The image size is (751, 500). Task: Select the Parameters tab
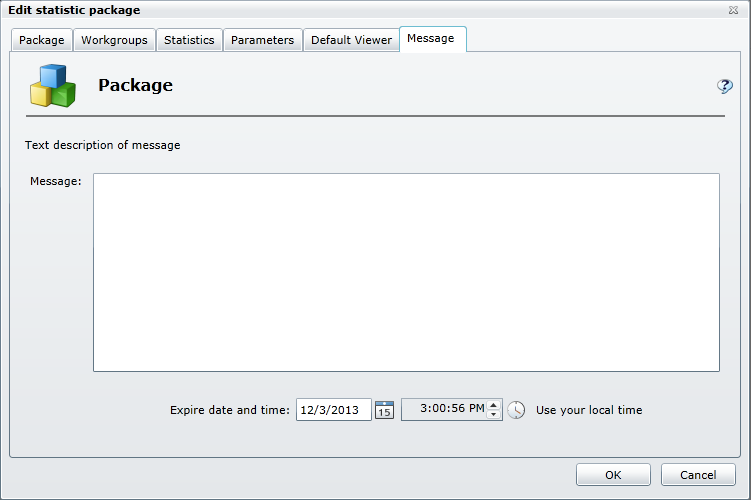262,40
